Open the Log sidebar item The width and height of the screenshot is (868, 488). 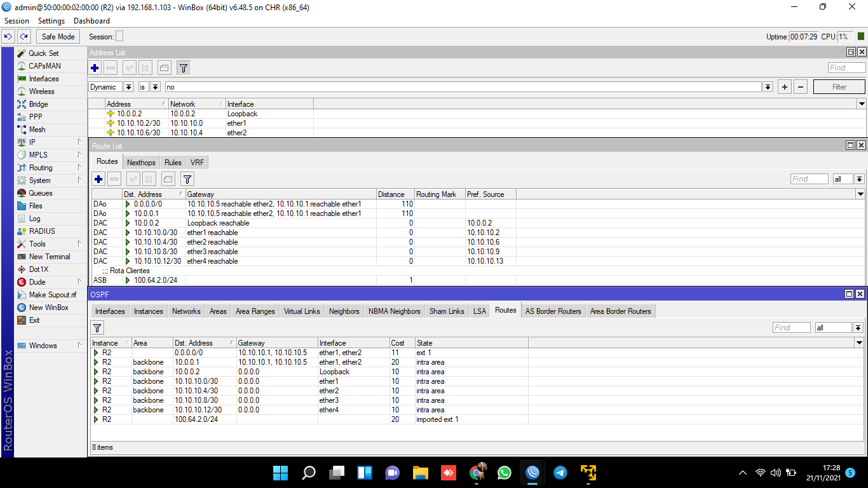point(35,219)
